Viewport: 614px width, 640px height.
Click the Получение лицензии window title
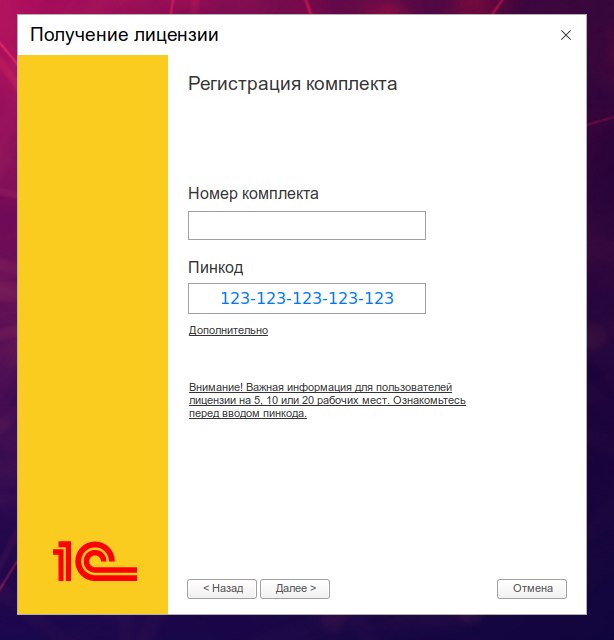(x=124, y=35)
